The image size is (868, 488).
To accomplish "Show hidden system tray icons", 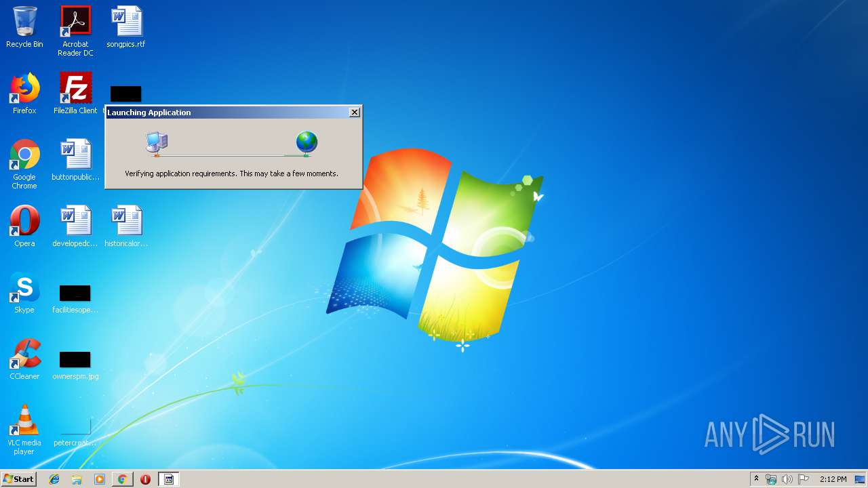I will click(x=757, y=479).
